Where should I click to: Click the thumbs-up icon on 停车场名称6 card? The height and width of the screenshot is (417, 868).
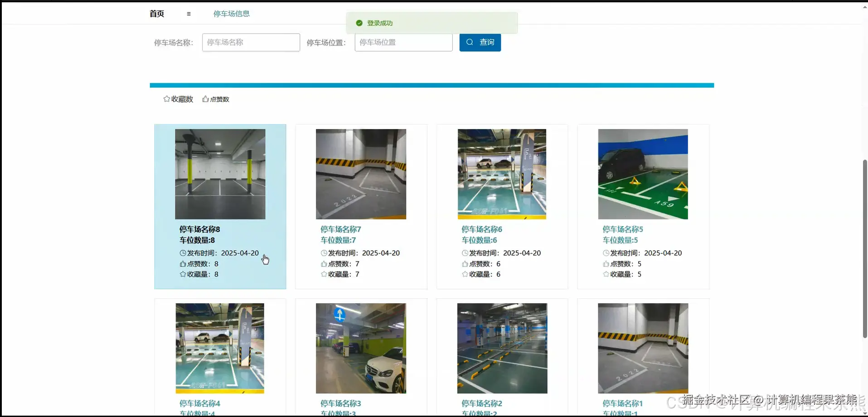coord(465,264)
